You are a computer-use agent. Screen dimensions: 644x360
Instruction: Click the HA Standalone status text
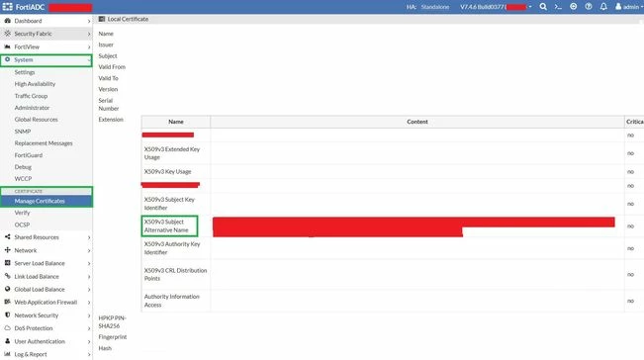pos(427,7)
